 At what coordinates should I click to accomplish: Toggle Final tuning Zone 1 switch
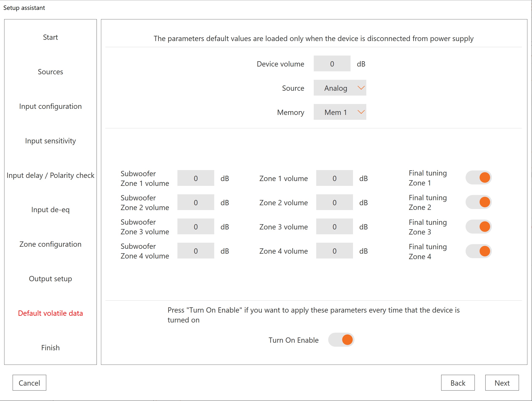pyautogui.click(x=478, y=178)
